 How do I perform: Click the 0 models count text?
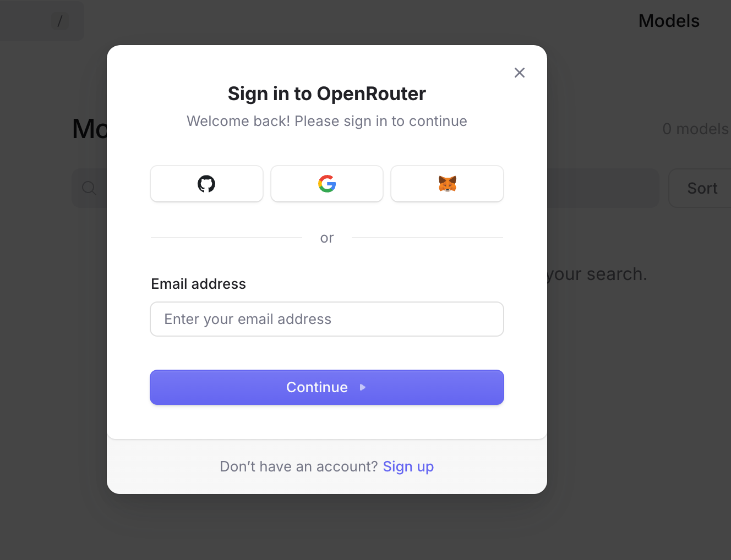(x=696, y=129)
